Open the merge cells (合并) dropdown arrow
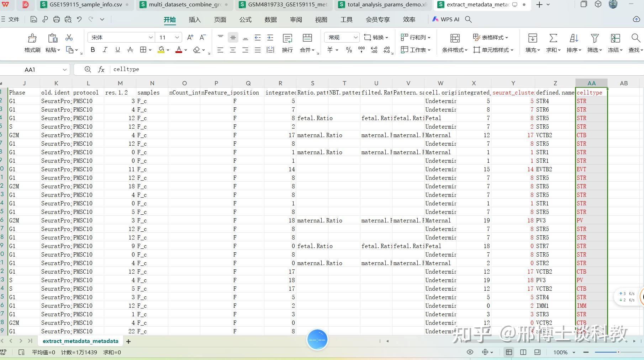 point(312,50)
